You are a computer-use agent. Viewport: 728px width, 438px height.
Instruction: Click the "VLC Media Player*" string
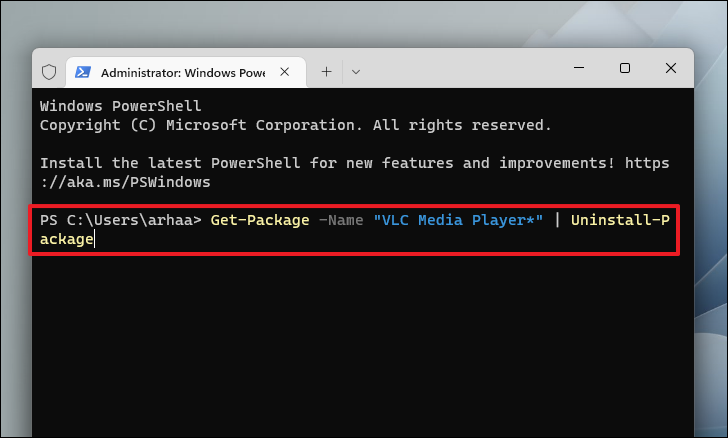[458, 220]
